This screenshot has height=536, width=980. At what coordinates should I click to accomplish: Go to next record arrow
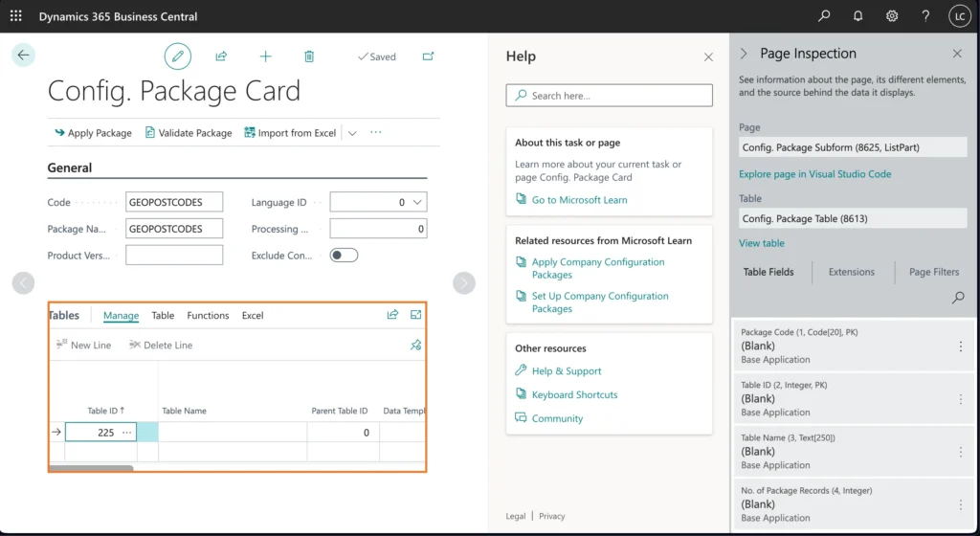[x=464, y=283]
